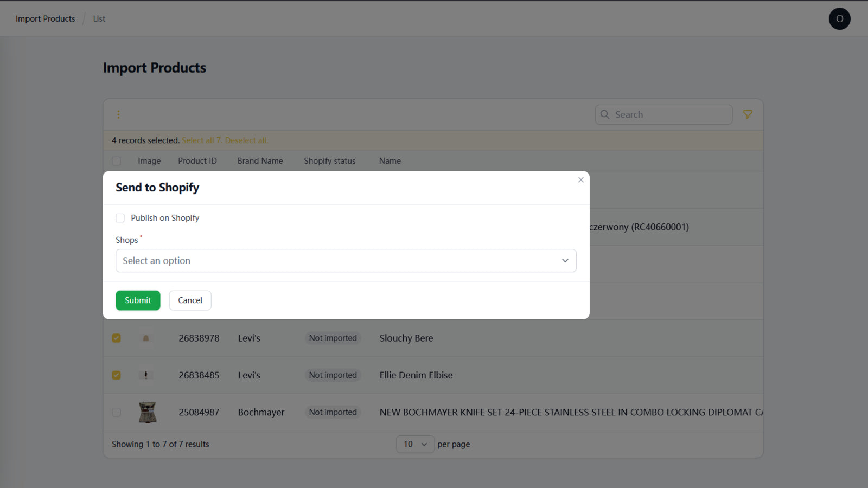Focus the Search input field
This screenshot has height=488, width=868.
click(663, 114)
